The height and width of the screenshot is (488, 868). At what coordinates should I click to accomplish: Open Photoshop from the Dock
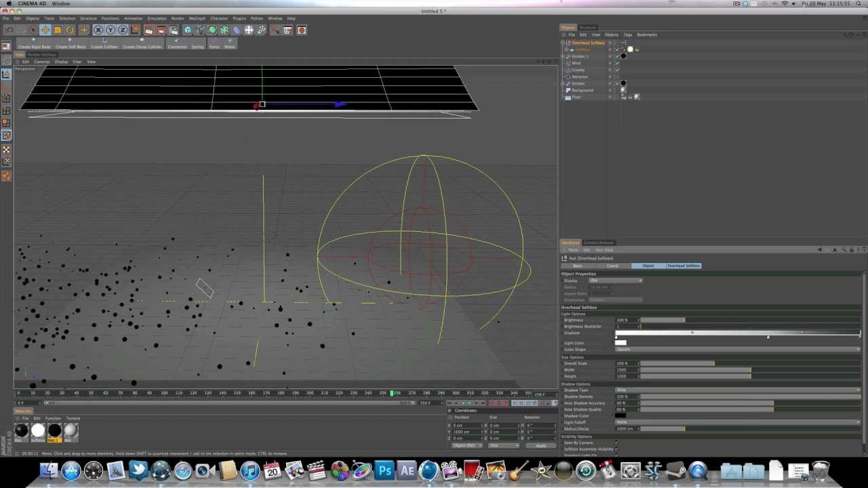pyautogui.click(x=384, y=470)
